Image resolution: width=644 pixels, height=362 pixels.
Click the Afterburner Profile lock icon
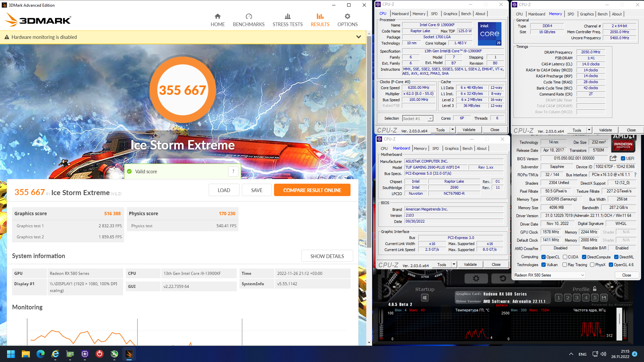(x=595, y=289)
